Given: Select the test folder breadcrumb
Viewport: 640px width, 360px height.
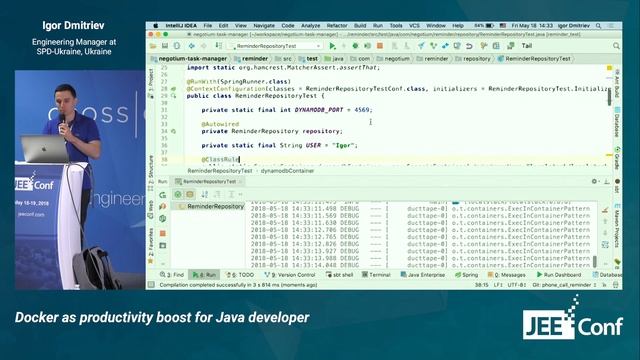Looking at the screenshot, I should (308, 59).
